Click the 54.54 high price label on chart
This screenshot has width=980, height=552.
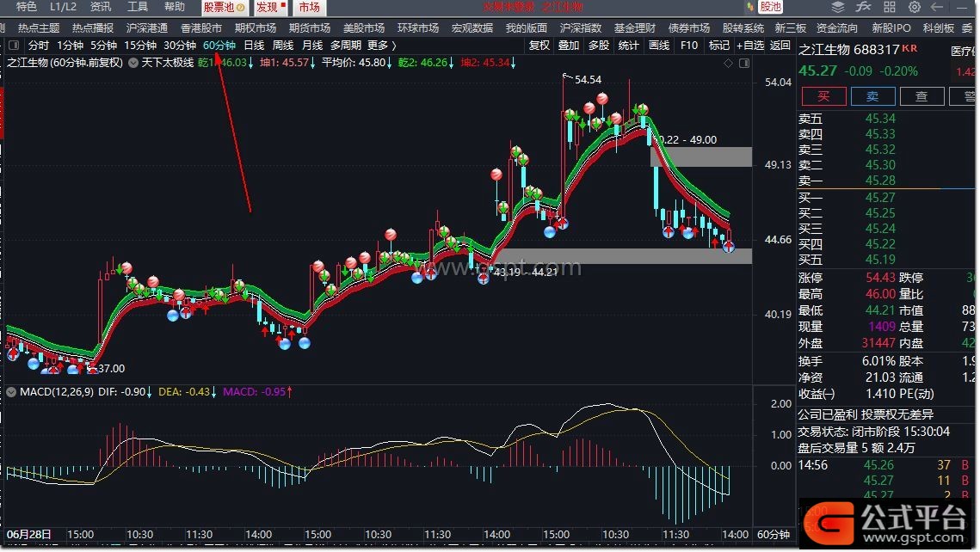point(588,80)
